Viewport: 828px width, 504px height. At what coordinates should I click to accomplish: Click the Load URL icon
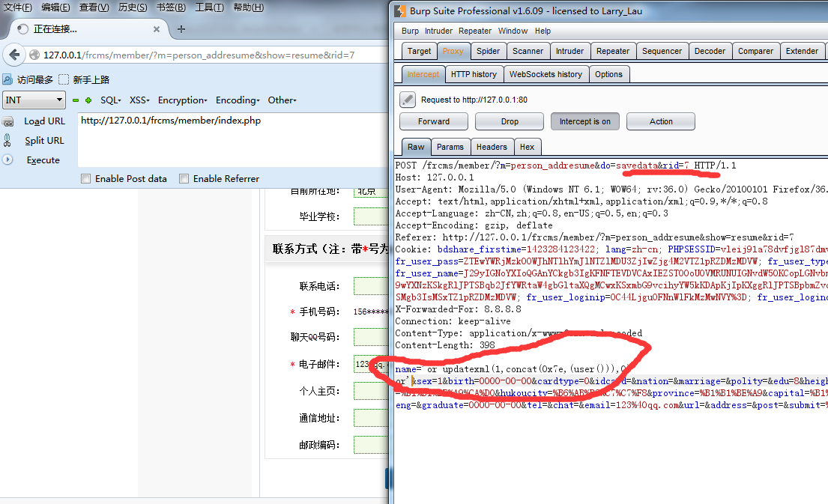pyautogui.click(x=8, y=121)
